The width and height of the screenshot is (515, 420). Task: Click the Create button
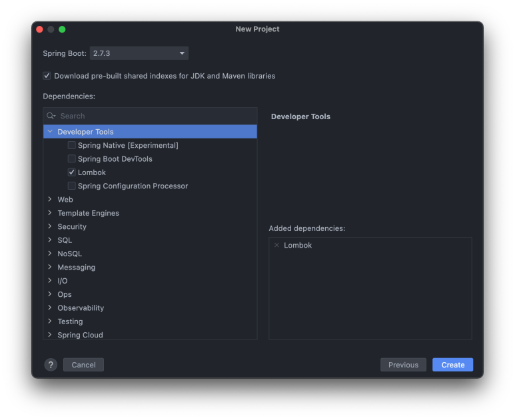click(452, 365)
